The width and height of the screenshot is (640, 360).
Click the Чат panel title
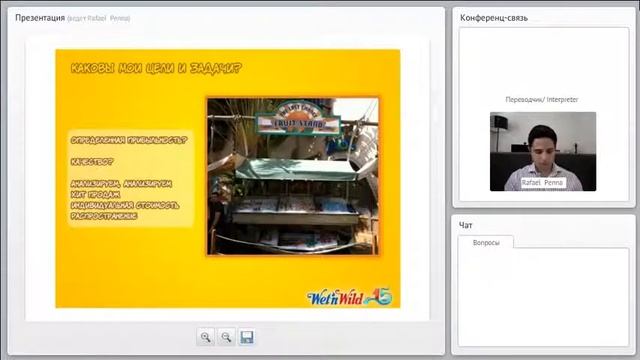[466, 225]
